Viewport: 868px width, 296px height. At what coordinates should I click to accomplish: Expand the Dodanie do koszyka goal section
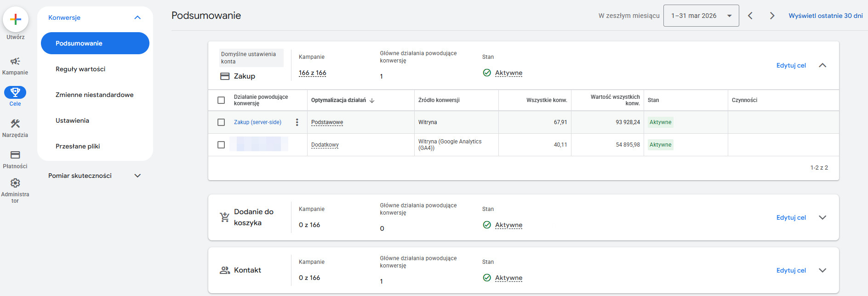coord(822,217)
